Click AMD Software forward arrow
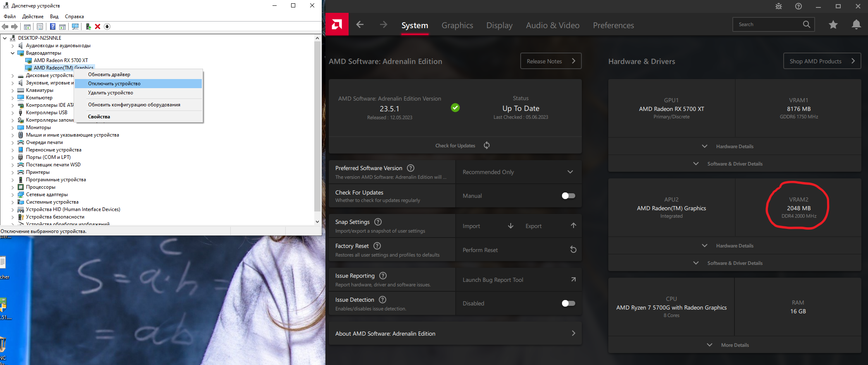The width and height of the screenshot is (868, 365). (383, 25)
